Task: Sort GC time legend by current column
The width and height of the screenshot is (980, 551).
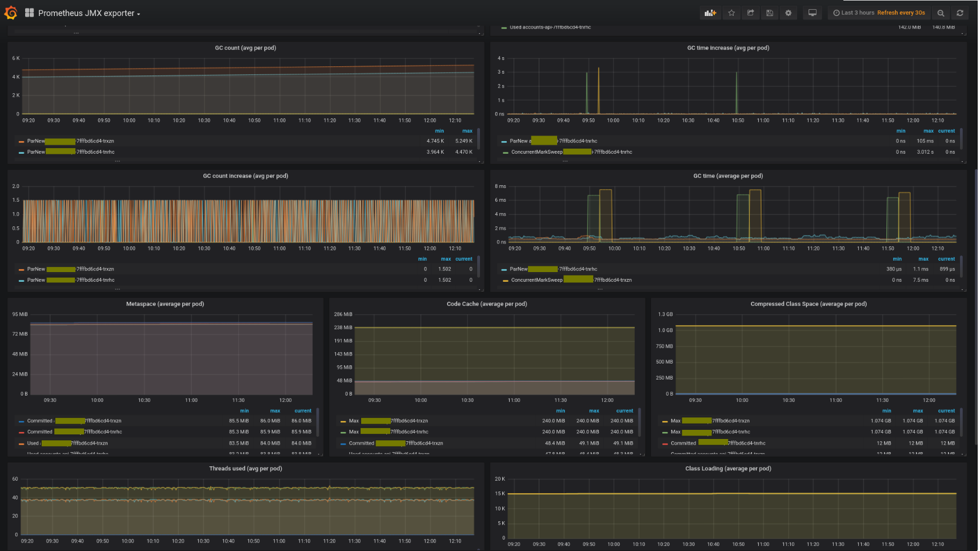Action: click(946, 259)
